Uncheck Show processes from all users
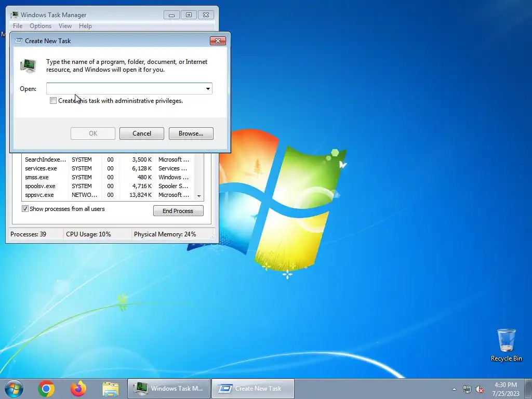 25,209
